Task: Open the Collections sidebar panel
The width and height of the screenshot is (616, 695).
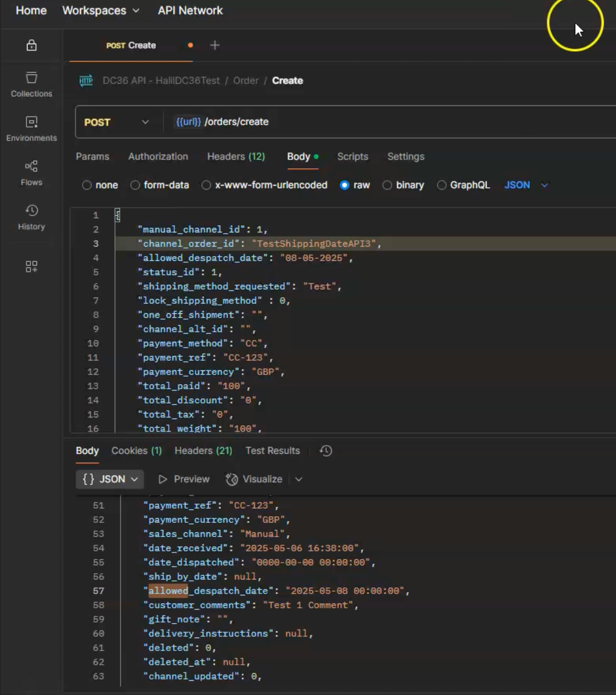Action: pos(31,85)
